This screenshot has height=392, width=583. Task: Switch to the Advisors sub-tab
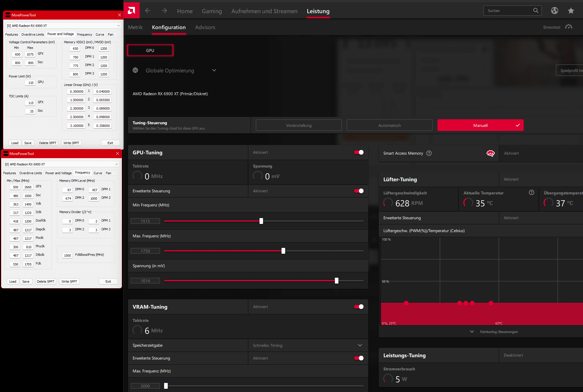click(x=205, y=27)
